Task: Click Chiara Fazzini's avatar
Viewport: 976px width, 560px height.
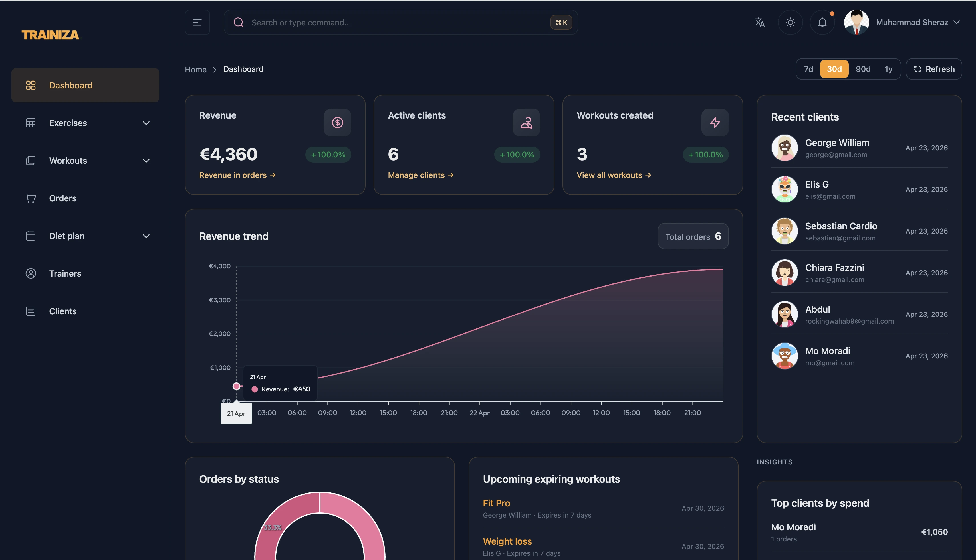Action: point(785,273)
